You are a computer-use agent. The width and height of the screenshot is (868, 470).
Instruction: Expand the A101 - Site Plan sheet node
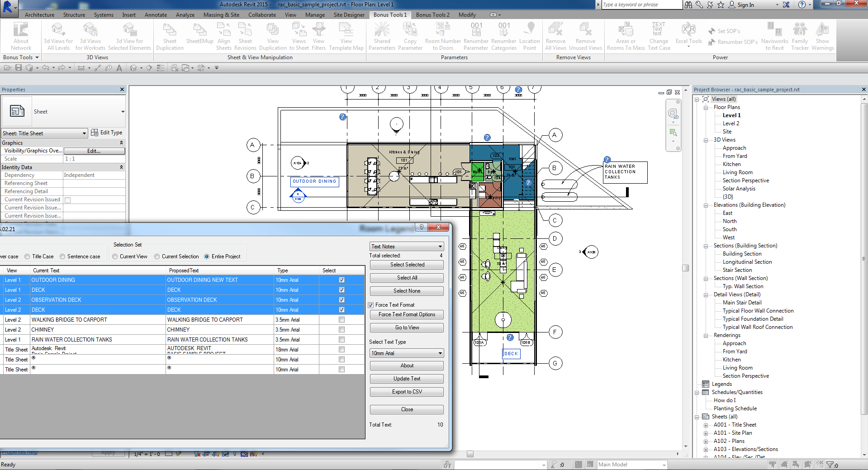tap(706, 433)
